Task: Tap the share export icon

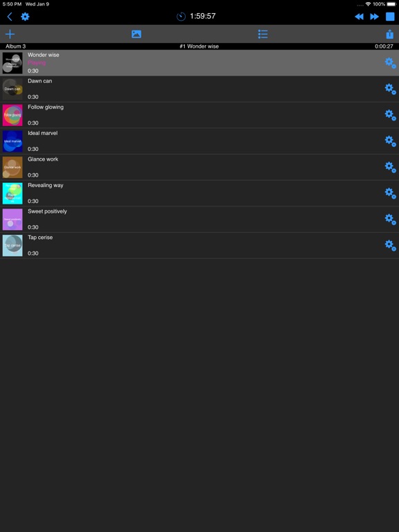Action: tap(390, 34)
